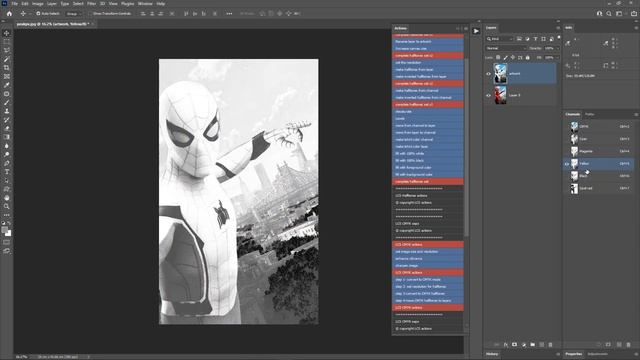Select the Lasso tool
The image size is (640, 360).
[x=7, y=50]
